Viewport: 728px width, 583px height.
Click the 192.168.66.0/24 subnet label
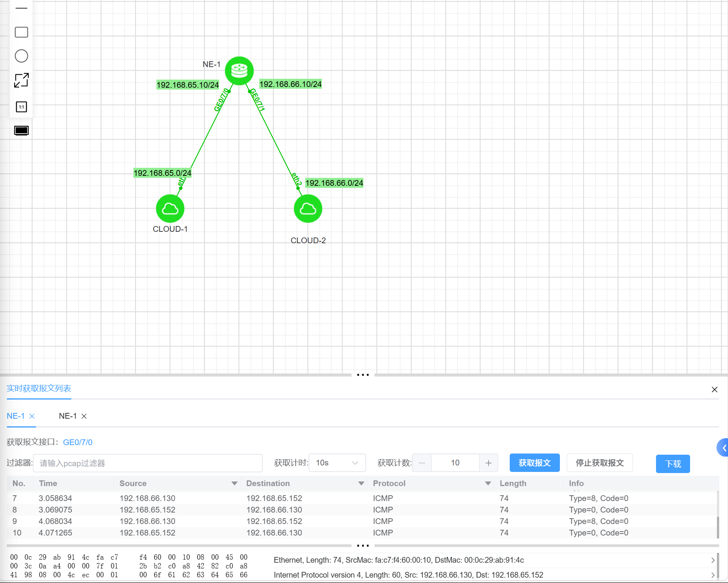[x=334, y=183]
